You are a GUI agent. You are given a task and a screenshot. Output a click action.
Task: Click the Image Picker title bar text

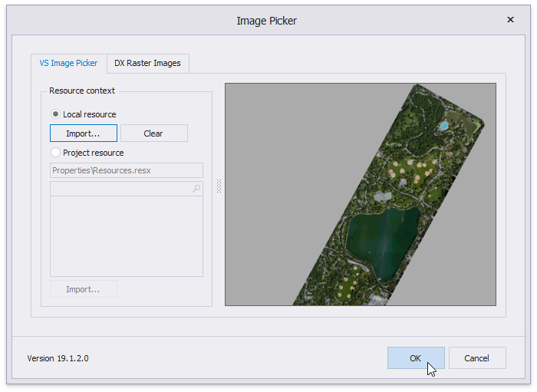click(266, 21)
